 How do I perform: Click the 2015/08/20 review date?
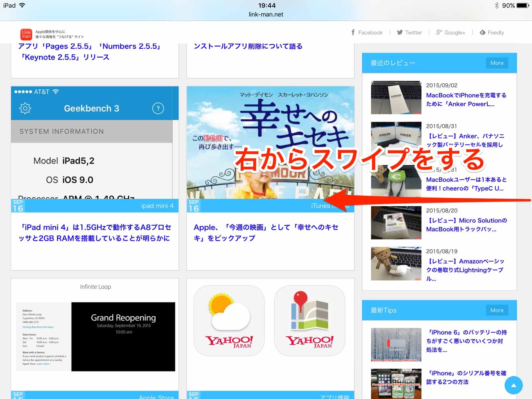click(x=442, y=210)
